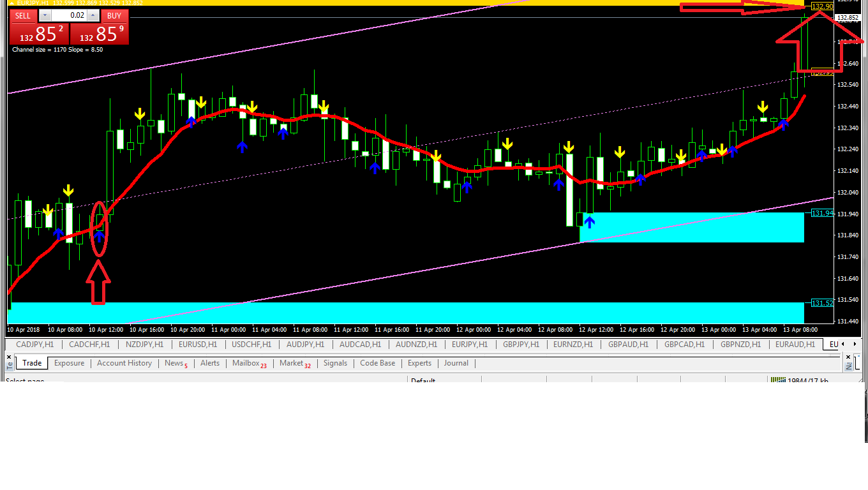Click the cyan 131.52 price label
This screenshot has width=868, height=490.
(x=822, y=303)
